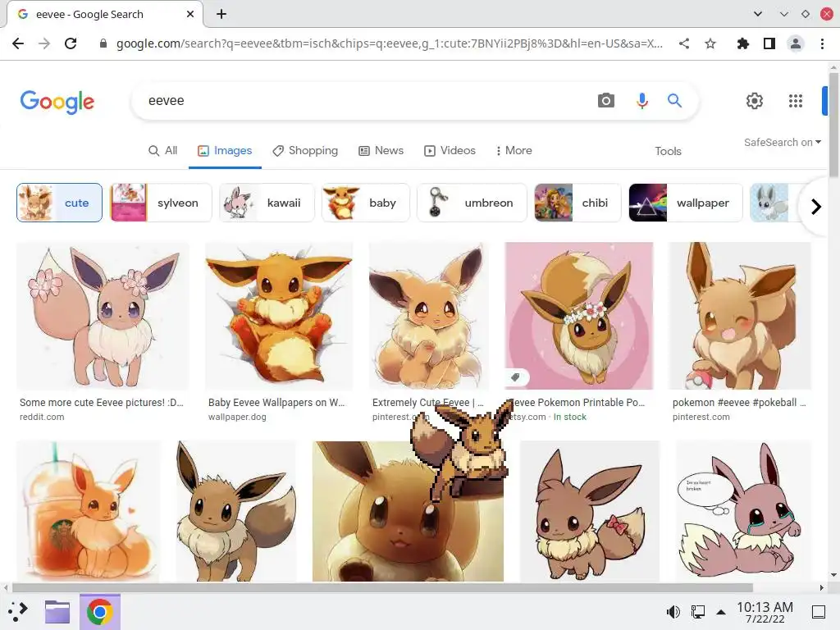Apply the wallpaper filter chip
Image resolution: width=840 pixels, height=630 pixels.
(x=686, y=203)
